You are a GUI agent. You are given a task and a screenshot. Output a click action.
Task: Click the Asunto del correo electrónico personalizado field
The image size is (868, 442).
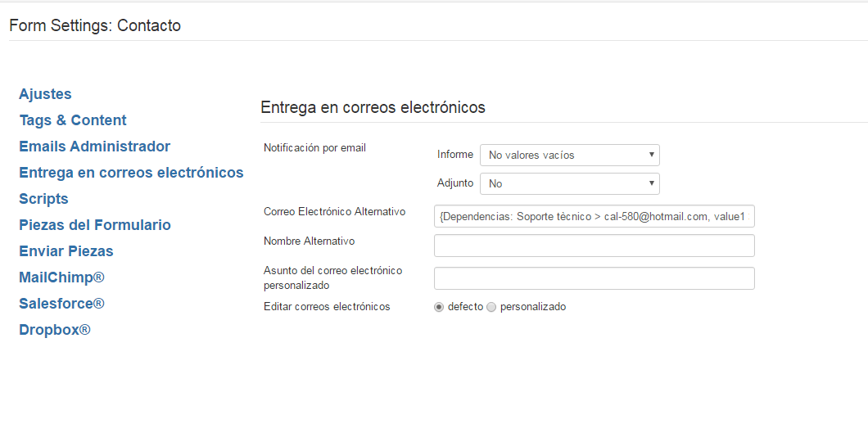[x=594, y=278]
